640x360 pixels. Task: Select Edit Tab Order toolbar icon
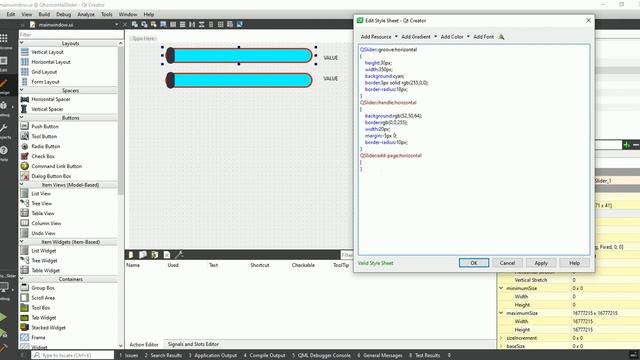(163, 24)
